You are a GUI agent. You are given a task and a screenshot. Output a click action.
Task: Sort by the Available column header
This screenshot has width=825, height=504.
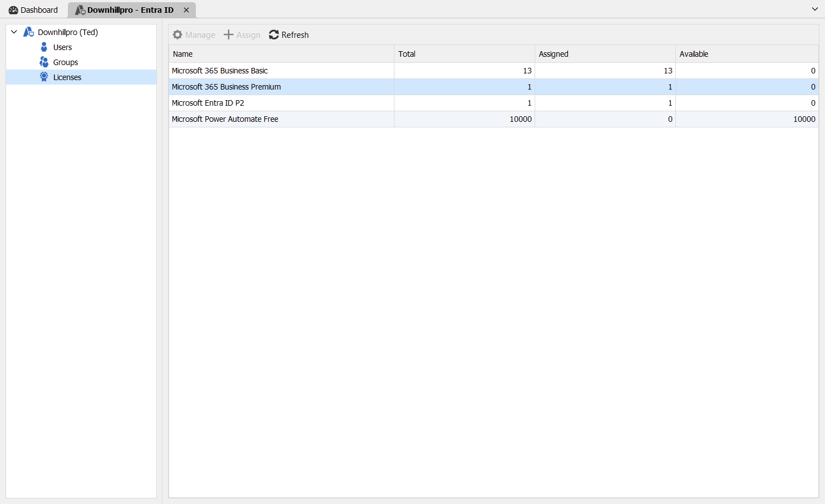(x=747, y=54)
